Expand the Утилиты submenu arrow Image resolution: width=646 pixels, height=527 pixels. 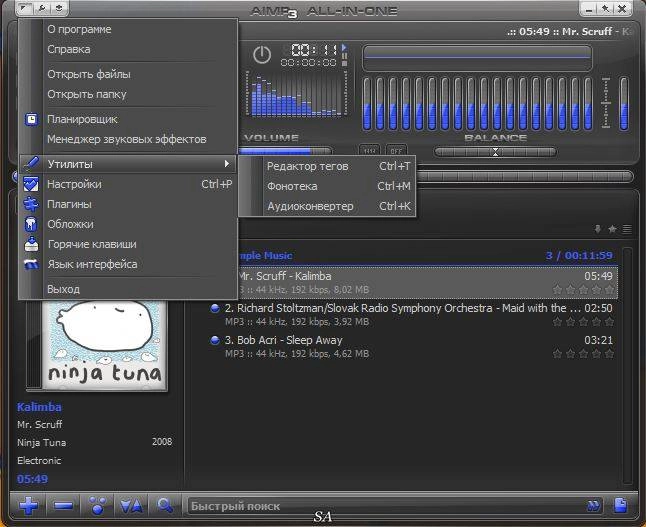(227, 164)
